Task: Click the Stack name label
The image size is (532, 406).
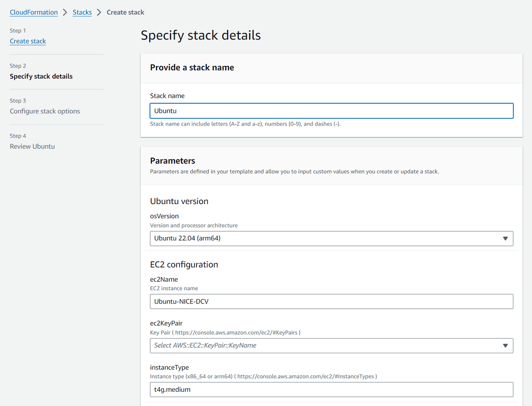Action: pos(167,96)
